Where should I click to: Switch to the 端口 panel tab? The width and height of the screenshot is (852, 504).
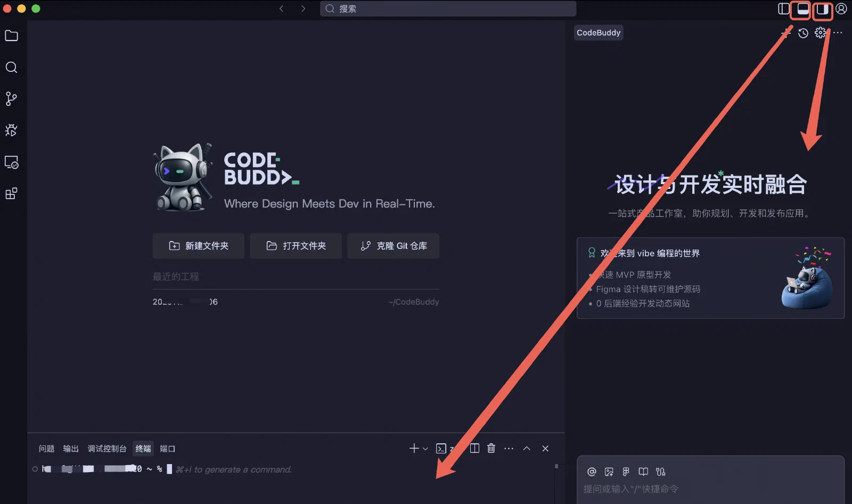[168, 449]
